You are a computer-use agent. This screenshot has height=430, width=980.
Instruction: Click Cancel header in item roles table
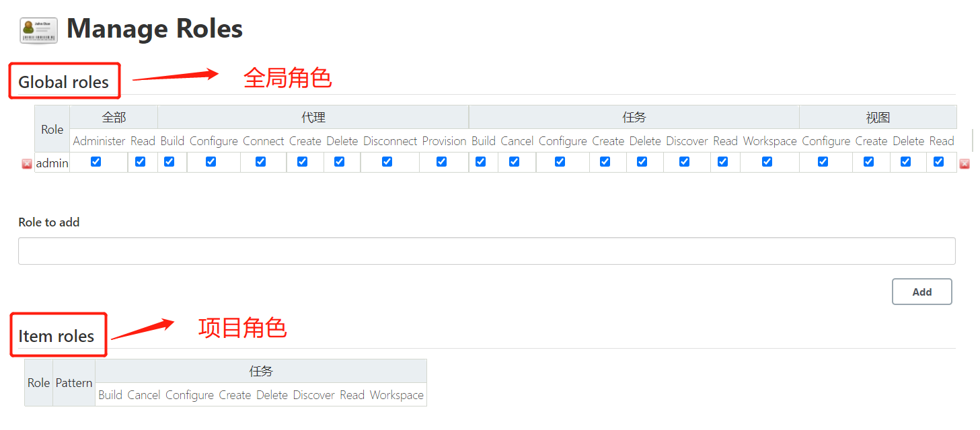(144, 395)
